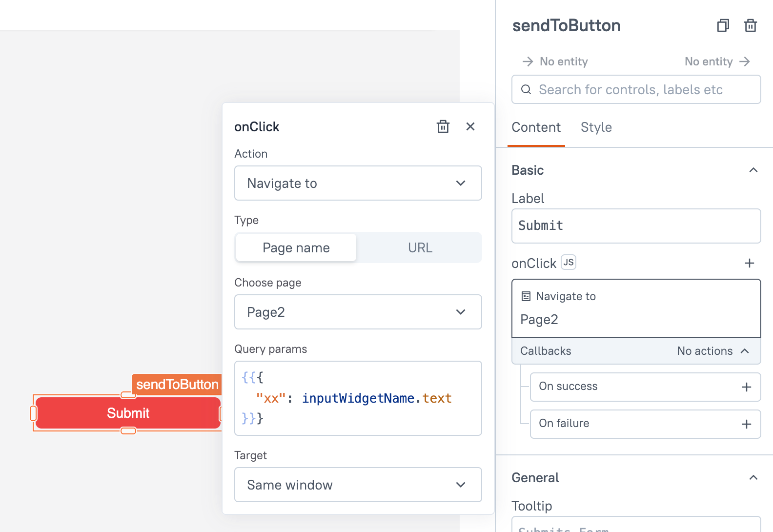
Task: Open the Navigate to Page2 action card
Action: coord(636,308)
